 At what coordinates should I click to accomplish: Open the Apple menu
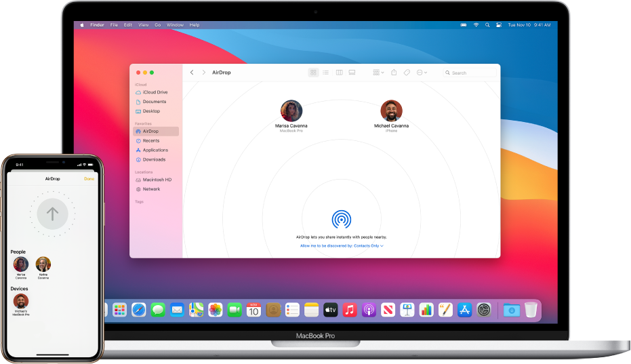pos(82,25)
